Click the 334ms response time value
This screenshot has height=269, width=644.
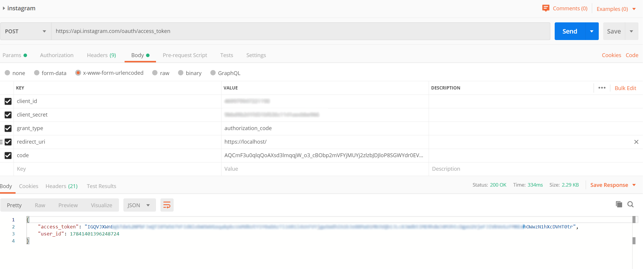click(535, 185)
